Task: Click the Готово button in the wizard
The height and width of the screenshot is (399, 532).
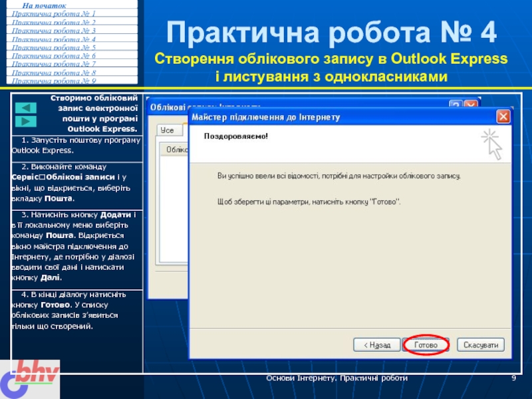Action: pos(426,345)
